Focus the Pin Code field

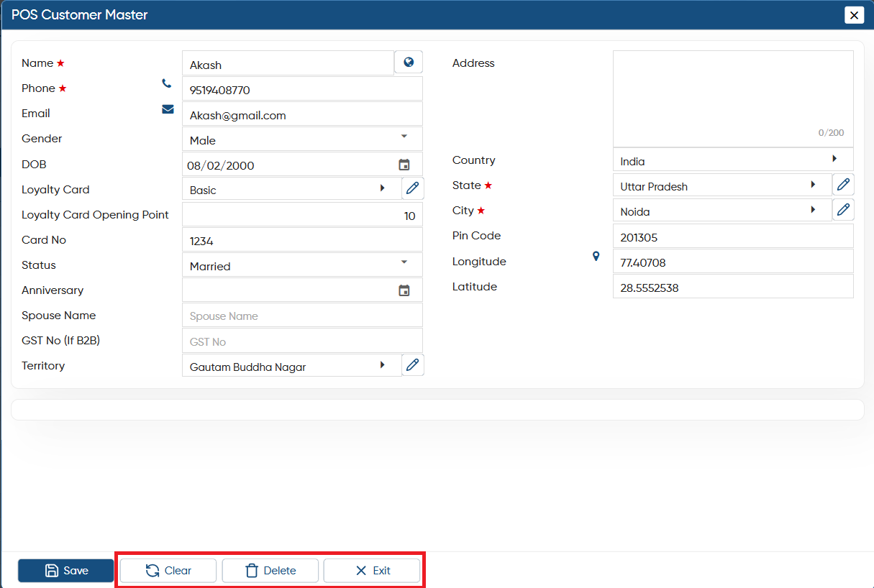[x=733, y=236]
